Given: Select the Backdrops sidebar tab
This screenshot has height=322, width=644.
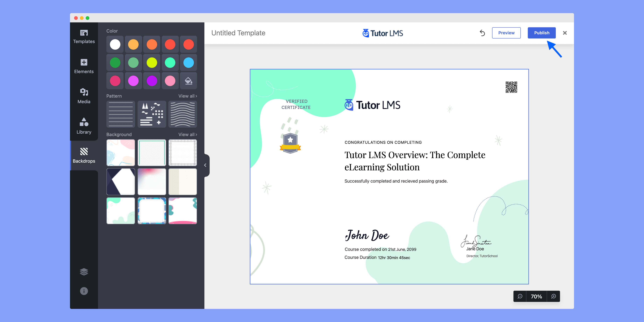Looking at the screenshot, I should click(x=84, y=155).
